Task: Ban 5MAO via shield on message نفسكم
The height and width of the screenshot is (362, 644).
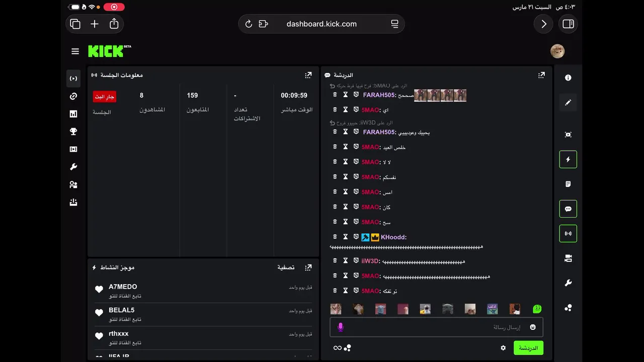Action: click(x=356, y=177)
